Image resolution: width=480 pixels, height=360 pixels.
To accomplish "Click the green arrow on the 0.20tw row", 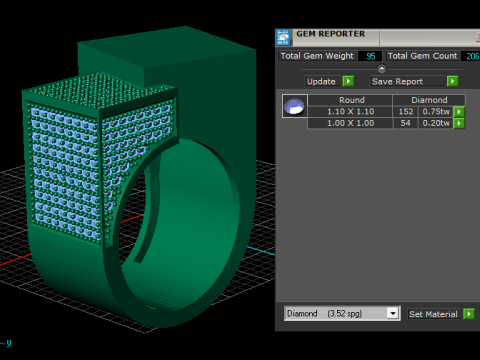I will 459,123.
